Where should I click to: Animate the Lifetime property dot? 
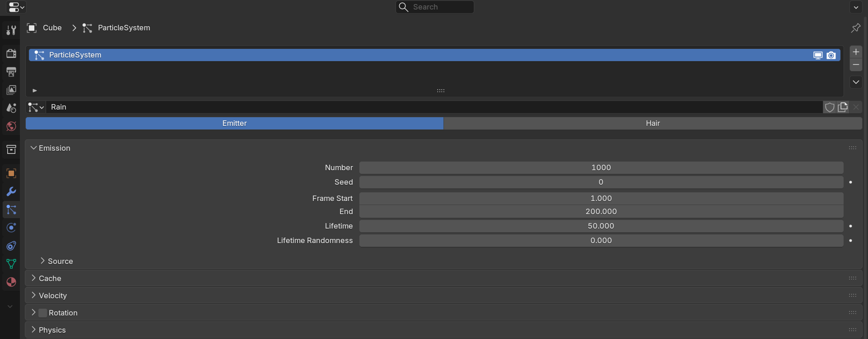point(850,226)
